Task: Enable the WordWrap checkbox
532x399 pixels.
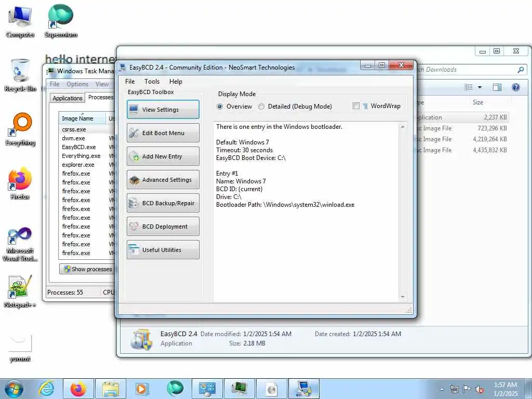Action: 356,106
